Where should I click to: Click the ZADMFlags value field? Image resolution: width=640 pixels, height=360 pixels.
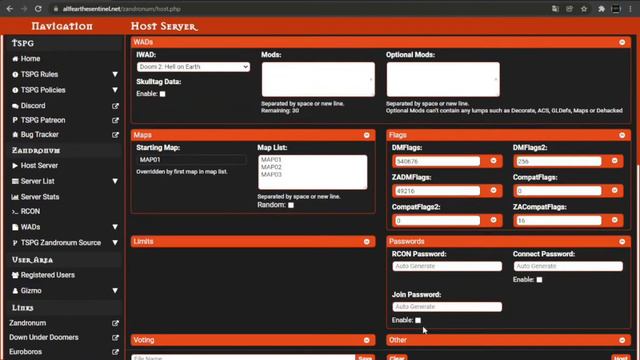coord(437,191)
